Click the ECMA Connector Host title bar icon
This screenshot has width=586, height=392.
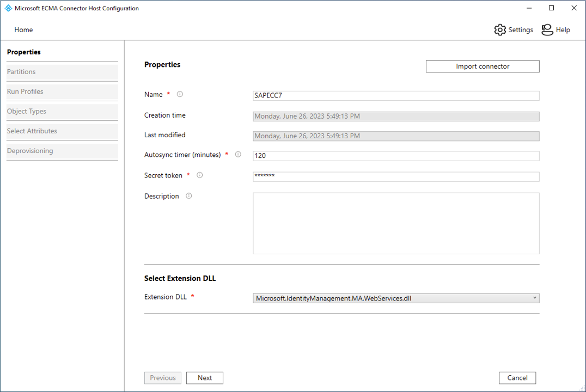point(8,8)
